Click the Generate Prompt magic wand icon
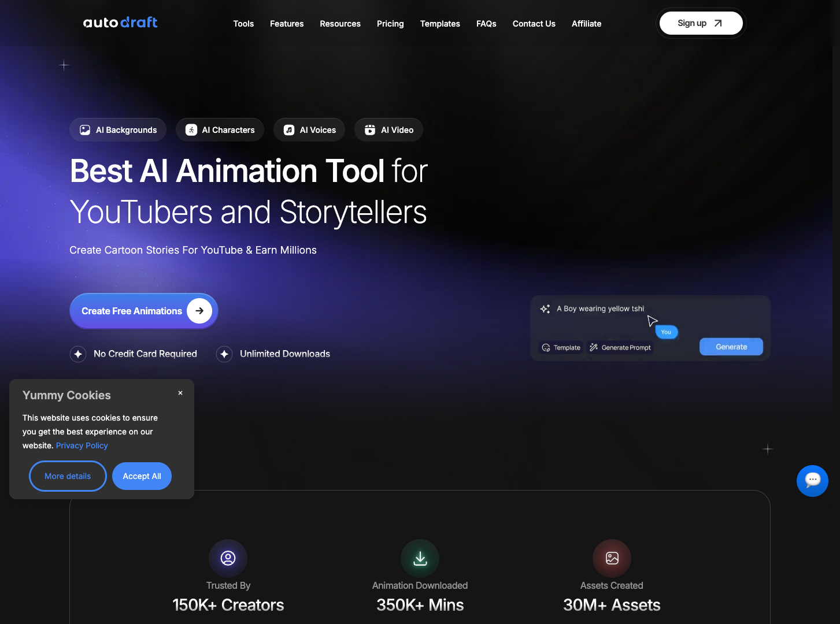Screen dimensions: 840x624 click(594, 347)
